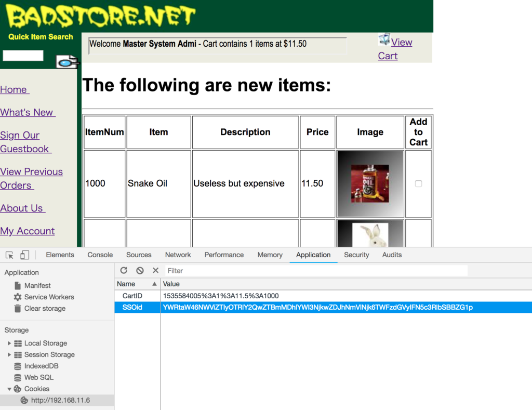The image size is (532, 410).
Task: Expand the Session Storage tree item
Action: [x=9, y=354]
